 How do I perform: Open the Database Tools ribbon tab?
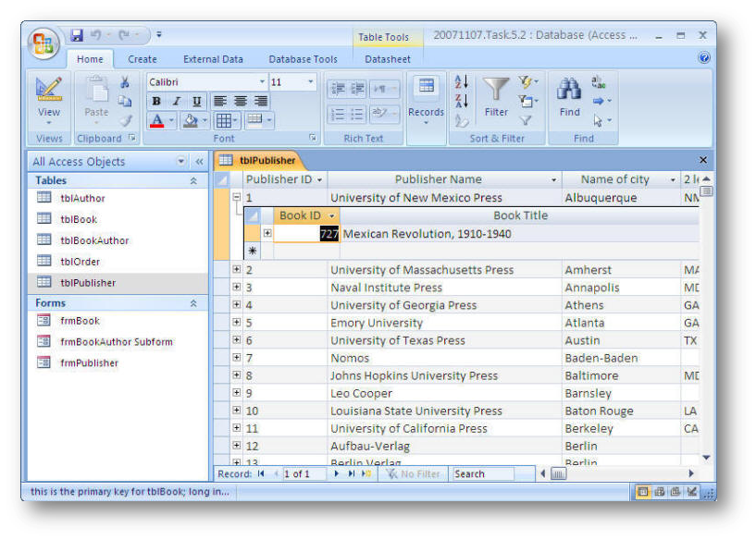[x=303, y=59]
